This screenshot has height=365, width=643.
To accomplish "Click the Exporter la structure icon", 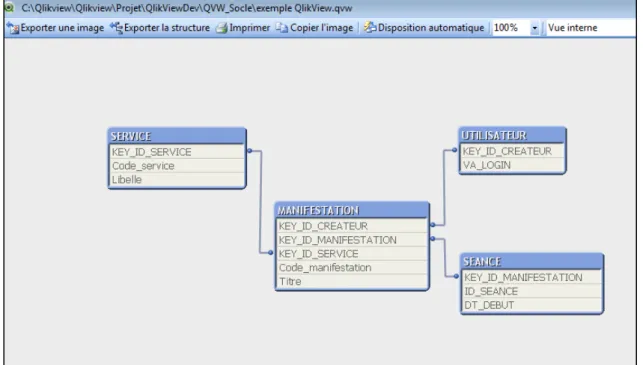I will click(x=116, y=28).
